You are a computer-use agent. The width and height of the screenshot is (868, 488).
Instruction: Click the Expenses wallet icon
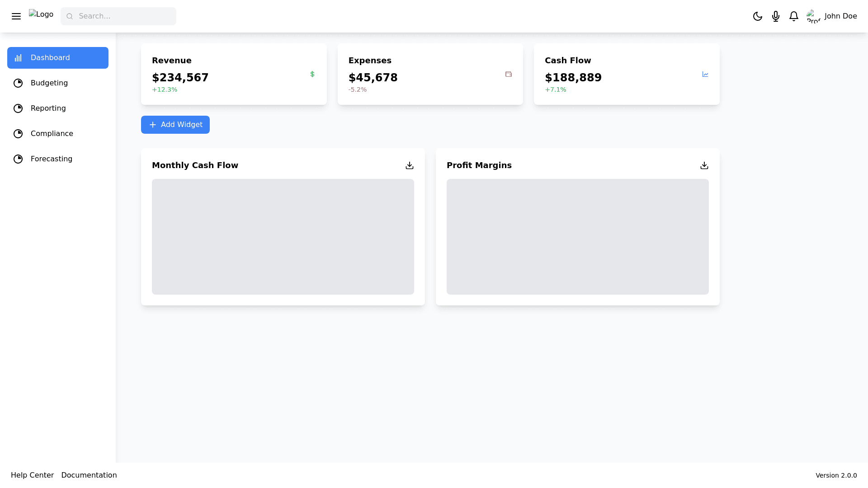coord(509,74)
